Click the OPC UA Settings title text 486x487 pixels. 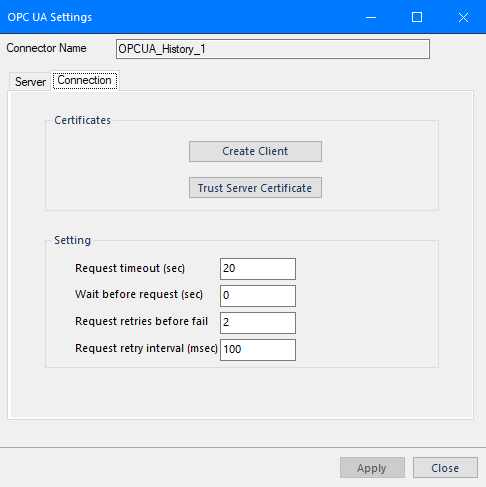click(x=50, y=17)
